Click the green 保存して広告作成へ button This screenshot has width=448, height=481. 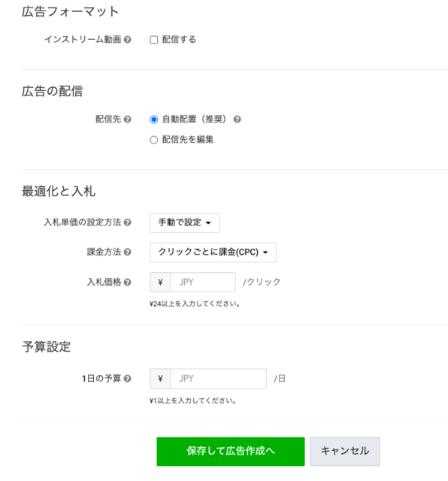coord(231,452)
